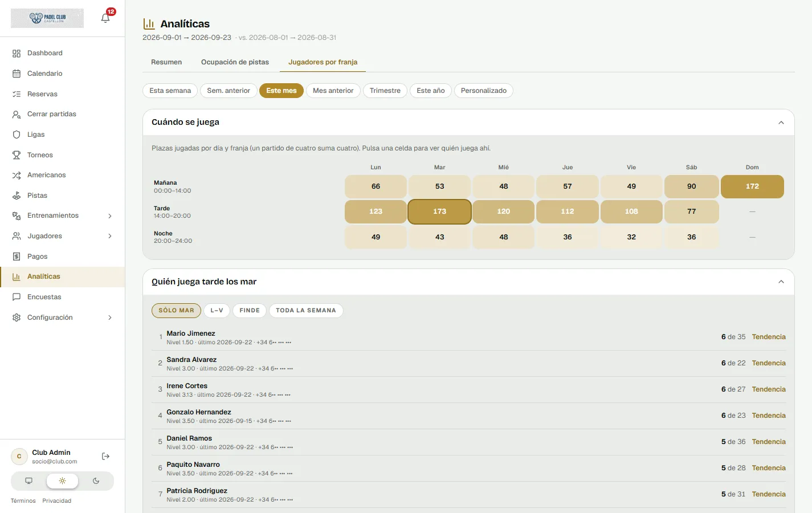The image size is (812, 513).
Task: Expand the Jugadores submenu chevron
Action: [110, 236]
